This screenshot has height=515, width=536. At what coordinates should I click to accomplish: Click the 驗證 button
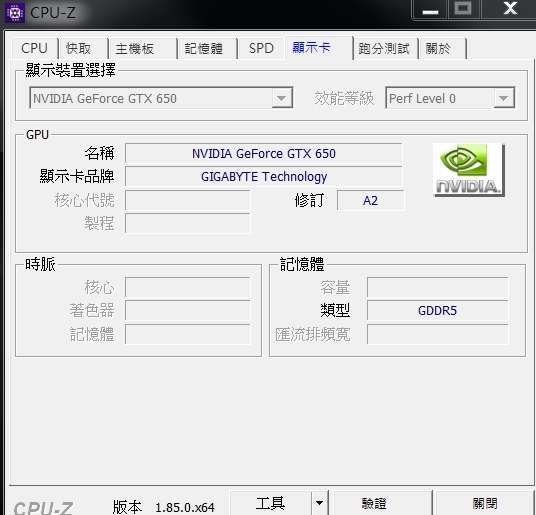(x=383, y=503)
